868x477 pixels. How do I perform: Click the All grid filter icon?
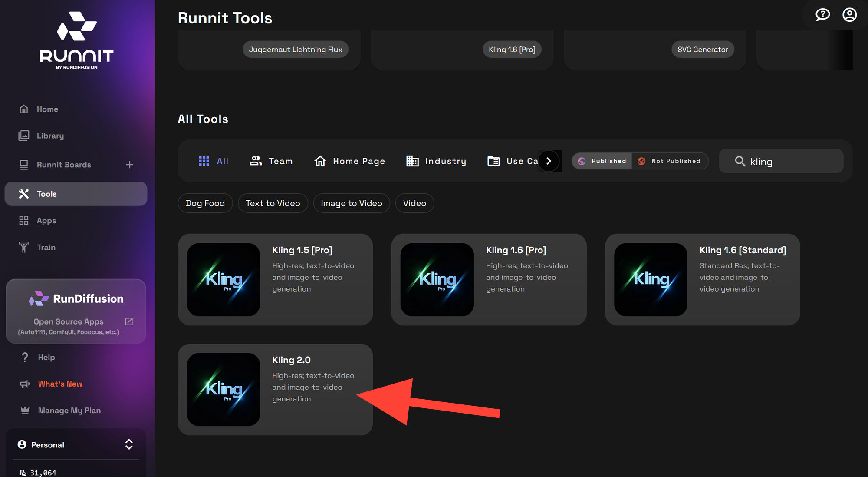(204, 161)
